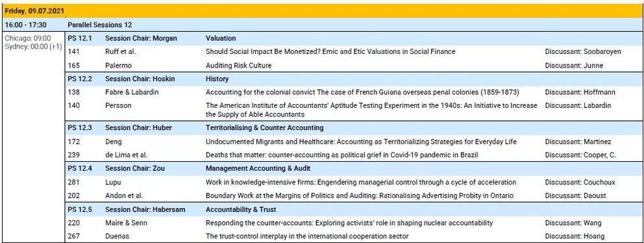
Task: Click 'Session Chair: Habersam' label
Action: click(x=145, y=210)
